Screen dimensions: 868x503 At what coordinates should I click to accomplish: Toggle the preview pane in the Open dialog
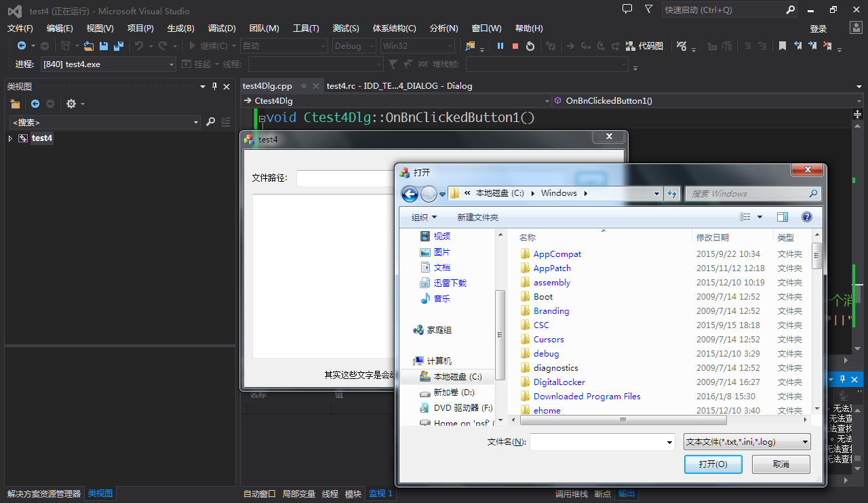click(783, 217)
